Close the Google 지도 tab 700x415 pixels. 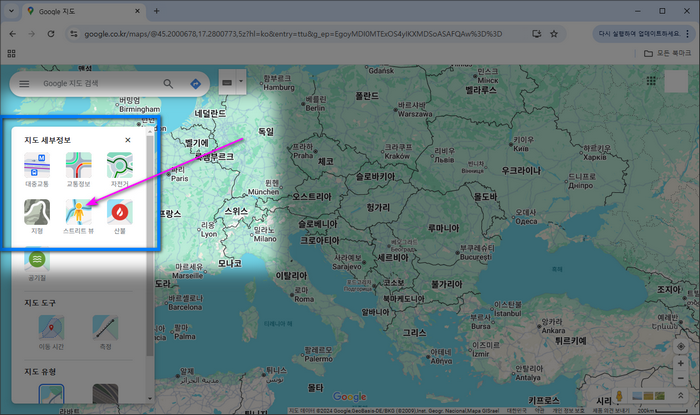(x=138, y=11)
